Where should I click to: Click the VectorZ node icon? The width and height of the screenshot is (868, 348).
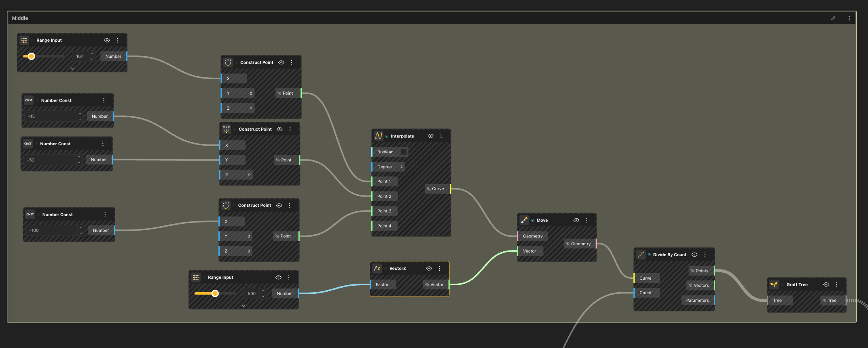(377, 268)
